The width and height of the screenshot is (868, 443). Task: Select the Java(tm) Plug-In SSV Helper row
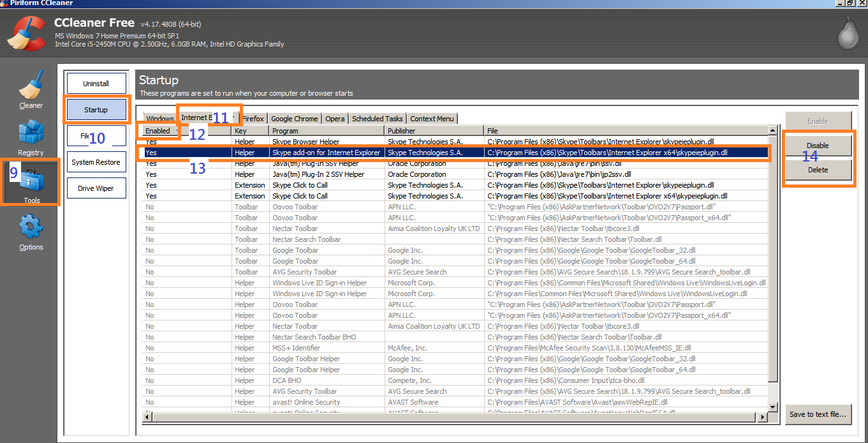[455, 163]
